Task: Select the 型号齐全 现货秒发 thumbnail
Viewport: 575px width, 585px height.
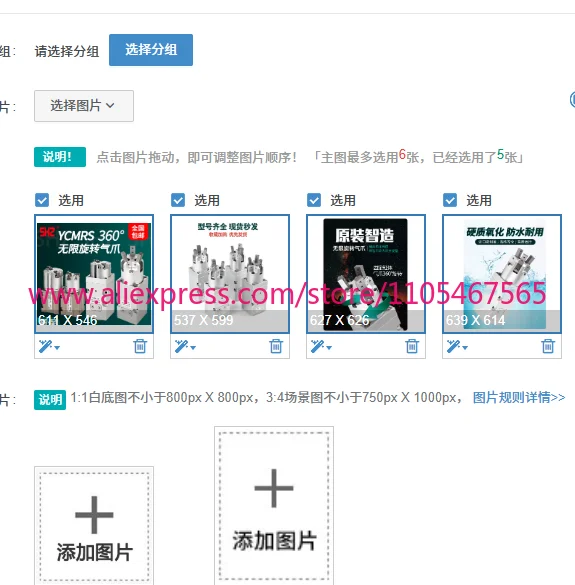Action: (230, 274)
